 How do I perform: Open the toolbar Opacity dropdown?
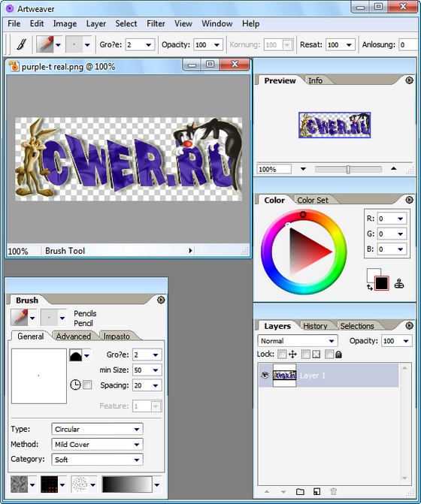coord(217,44)
